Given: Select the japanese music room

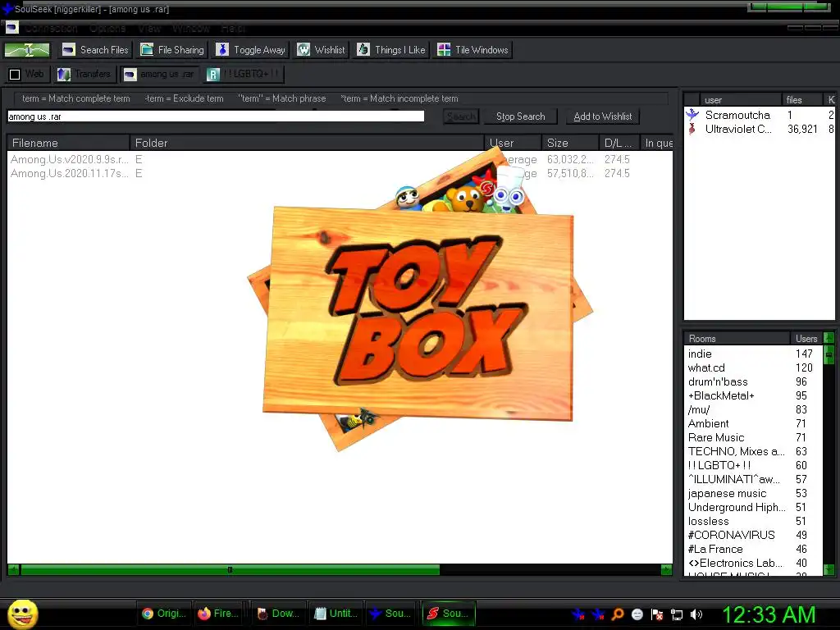Looking at the screenshot, I should tap(753, 493).
